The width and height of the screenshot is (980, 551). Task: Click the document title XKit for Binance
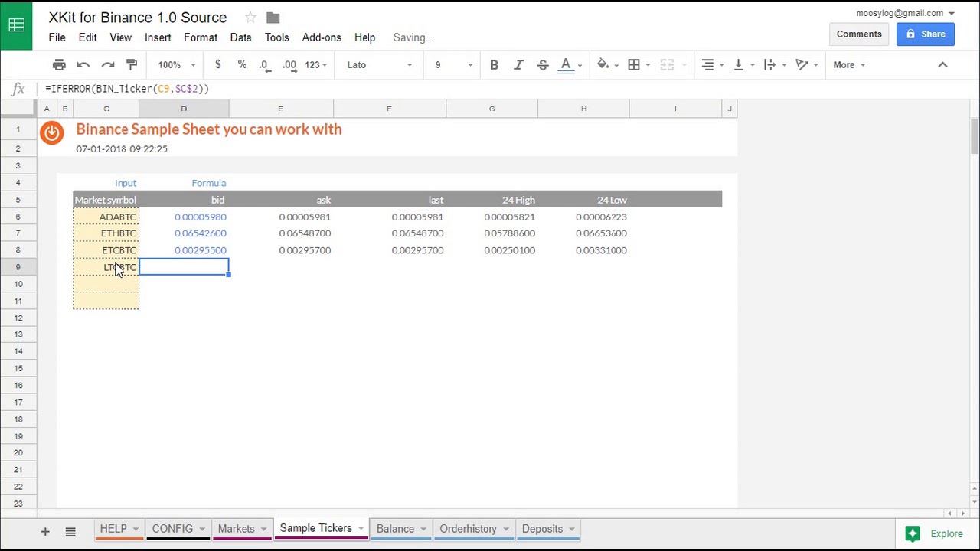[x=138, y=17]
